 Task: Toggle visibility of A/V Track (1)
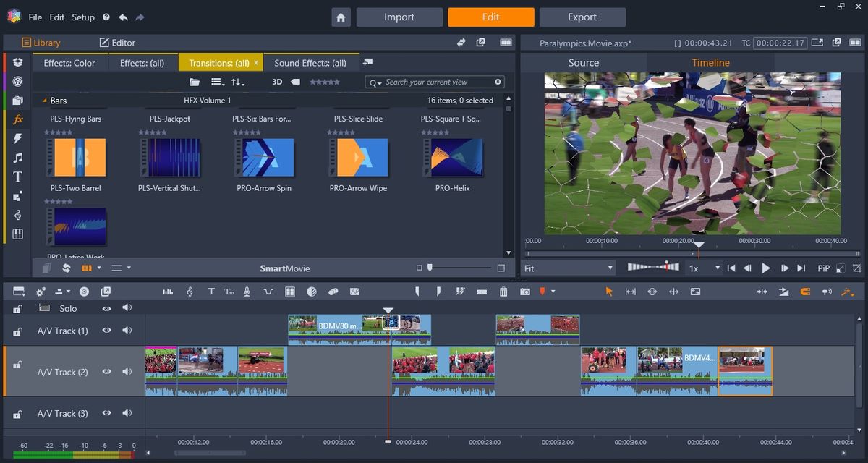106,330
